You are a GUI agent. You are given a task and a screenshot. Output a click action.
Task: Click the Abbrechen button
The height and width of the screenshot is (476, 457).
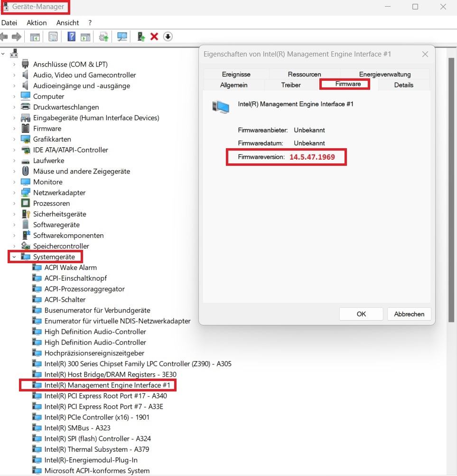coord(409,314)
